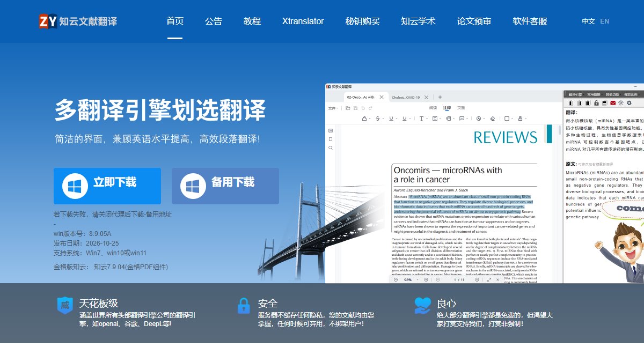Open settings gear in translation panel
The height and width of the screenshot is (362, 644).
point(629,103)
